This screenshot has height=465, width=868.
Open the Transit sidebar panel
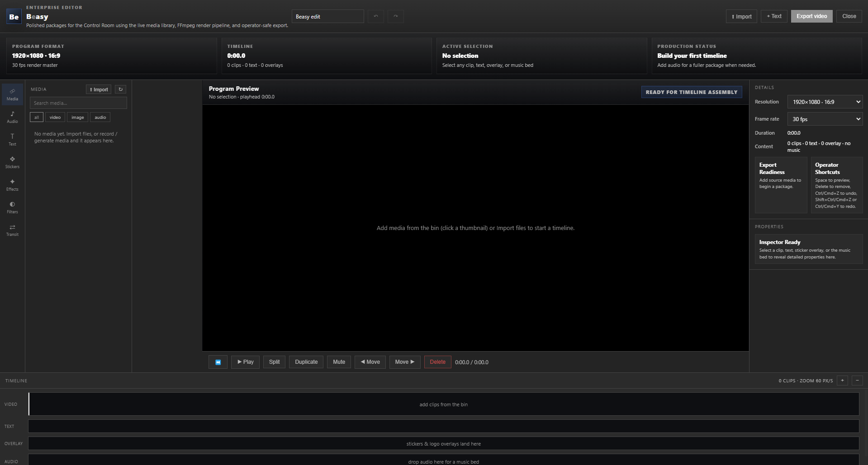pos(12,230)
